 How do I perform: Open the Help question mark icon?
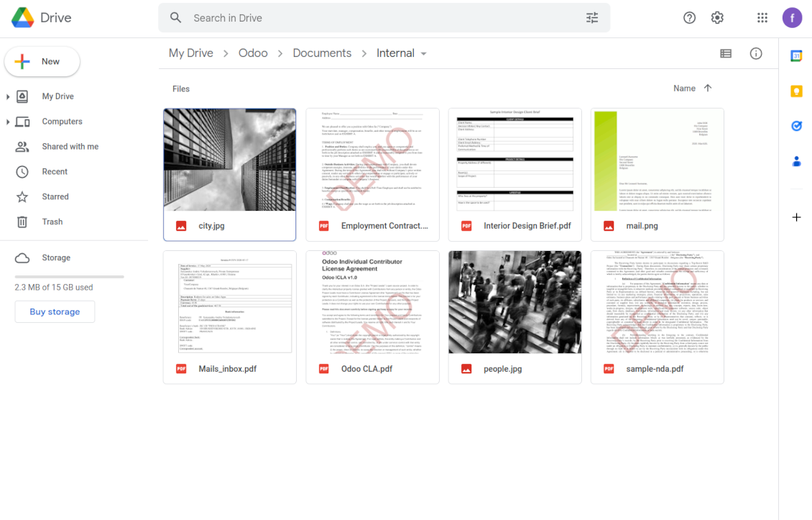[689, 18]
